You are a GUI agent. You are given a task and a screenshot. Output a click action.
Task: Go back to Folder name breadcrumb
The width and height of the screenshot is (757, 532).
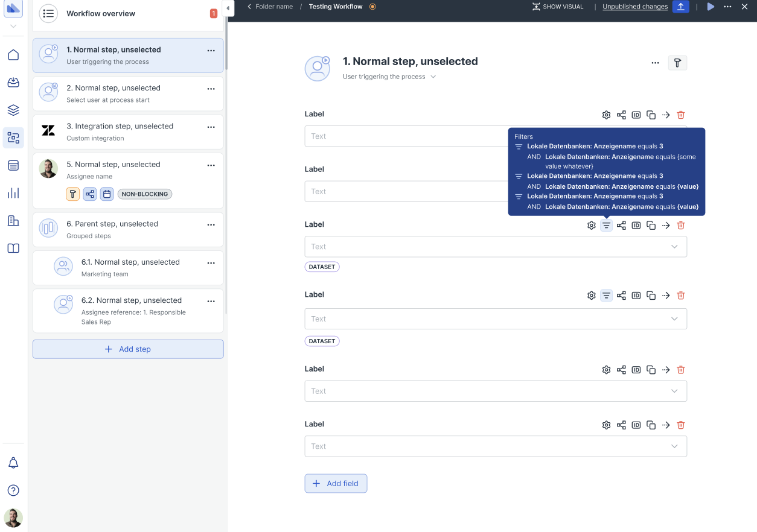click(270, 7)
